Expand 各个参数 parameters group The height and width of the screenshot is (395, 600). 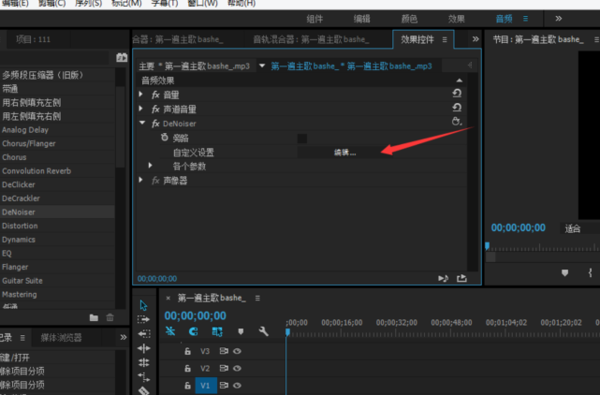(x=150, y=165)
